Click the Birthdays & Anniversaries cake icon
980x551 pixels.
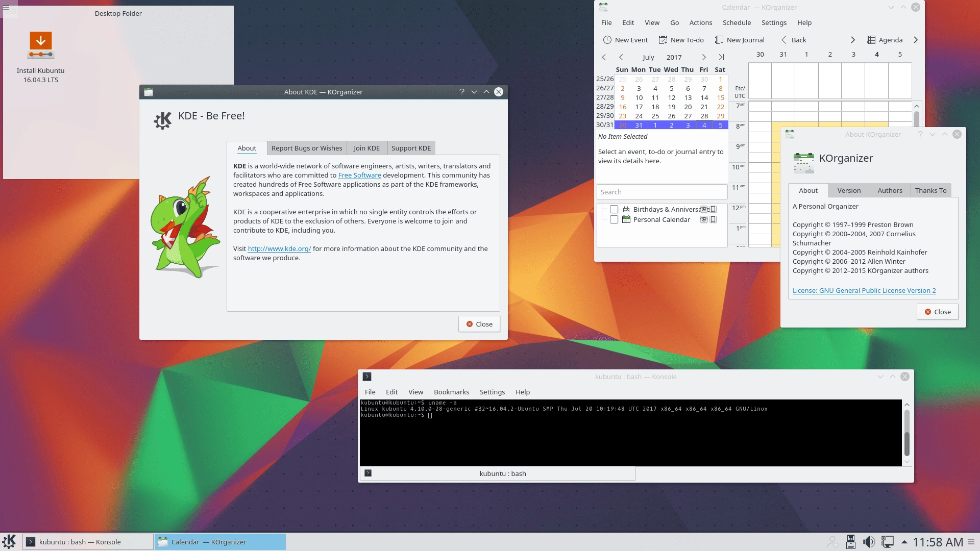(x=626, y=209)
